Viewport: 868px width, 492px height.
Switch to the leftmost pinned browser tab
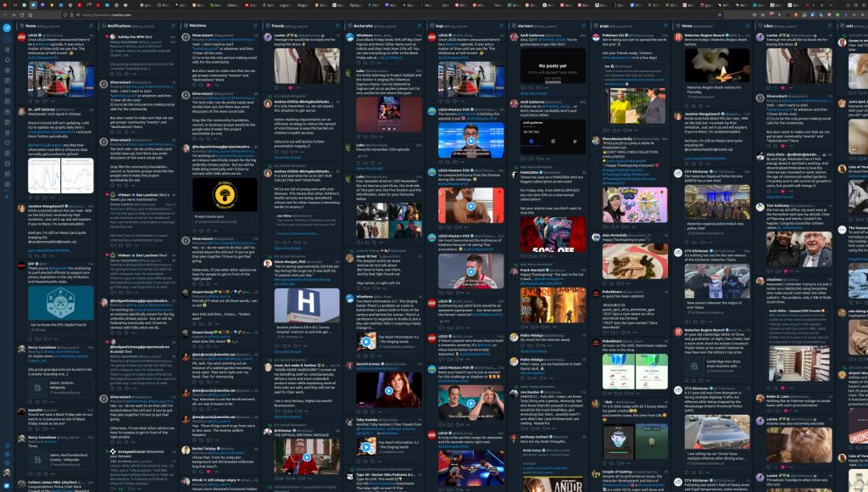tap(5, 5)
